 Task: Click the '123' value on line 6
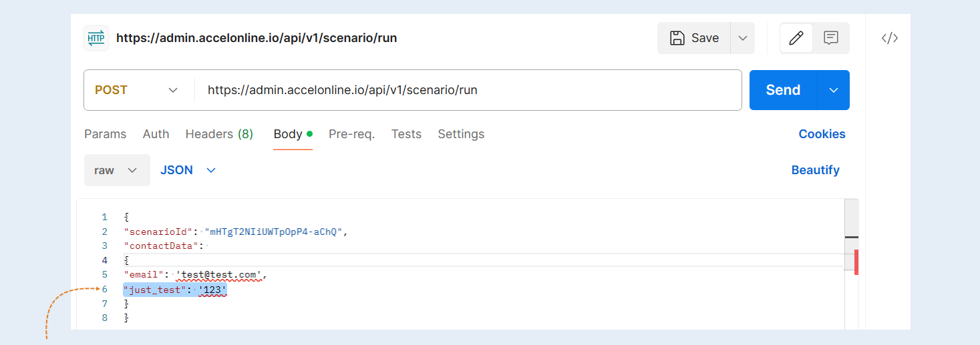click(212, 290)
